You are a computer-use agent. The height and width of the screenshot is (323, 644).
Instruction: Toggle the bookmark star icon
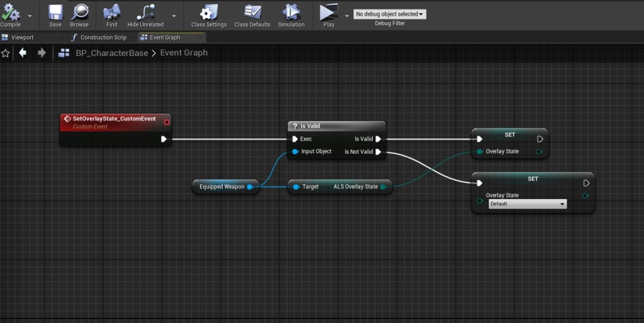6,54
